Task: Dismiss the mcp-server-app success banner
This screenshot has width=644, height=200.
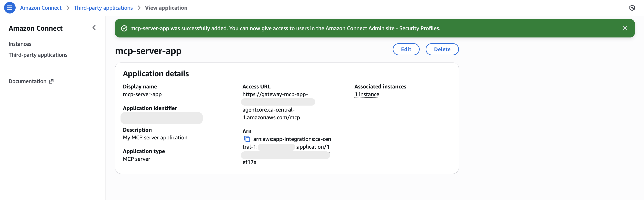Action: 625,28
